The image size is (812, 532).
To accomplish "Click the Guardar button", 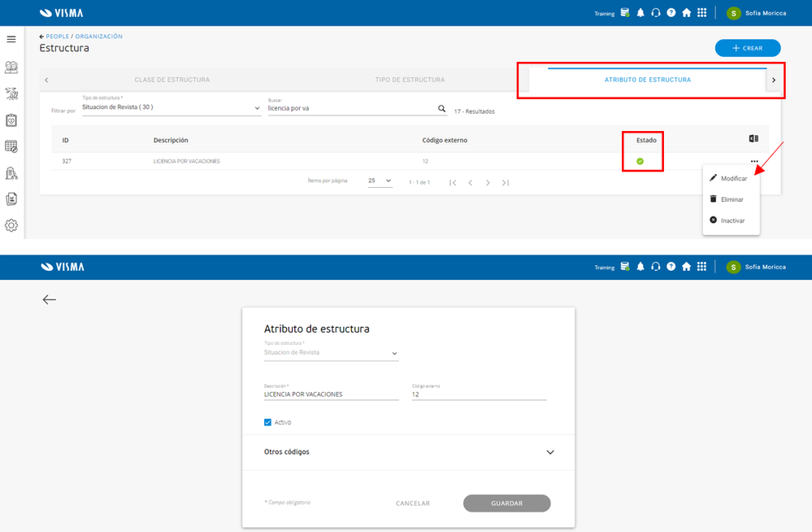I will [x=506, y=504].
